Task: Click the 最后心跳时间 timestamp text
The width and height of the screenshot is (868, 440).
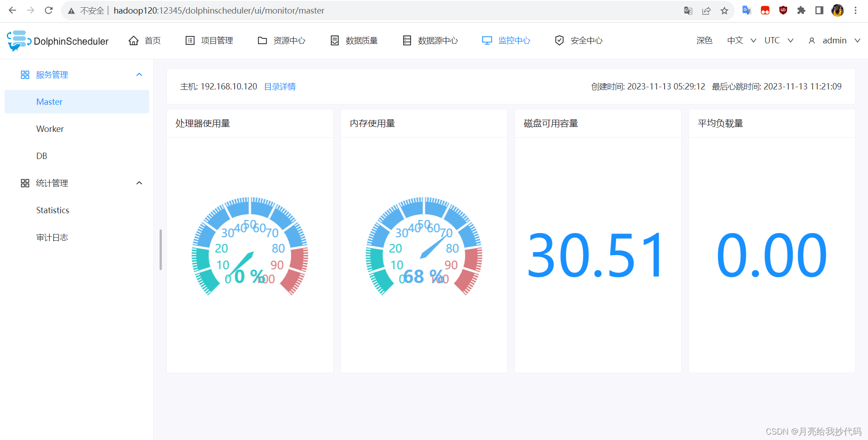Action: pyautogui.click(x=777, y=86)
